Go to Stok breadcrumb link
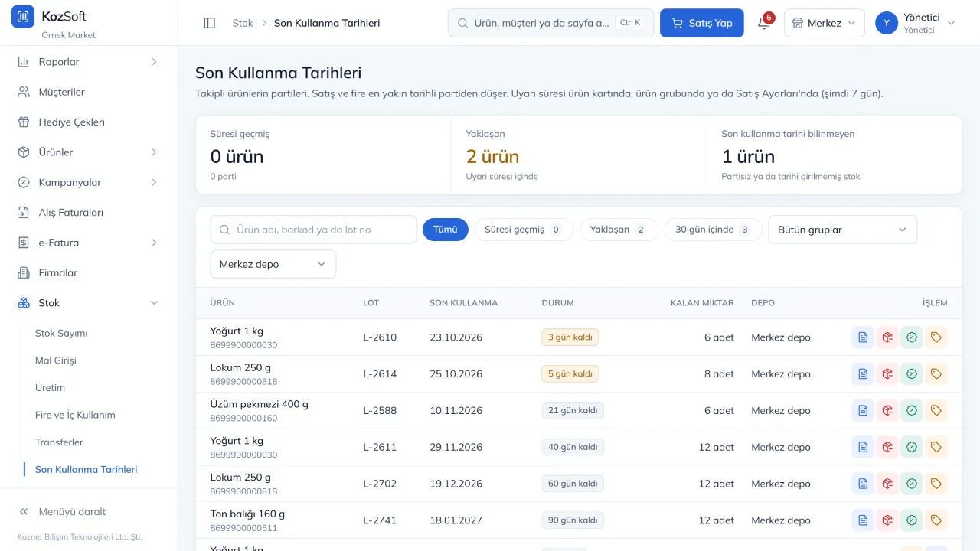This screenshot has height=551, width=980. [243, 23]
